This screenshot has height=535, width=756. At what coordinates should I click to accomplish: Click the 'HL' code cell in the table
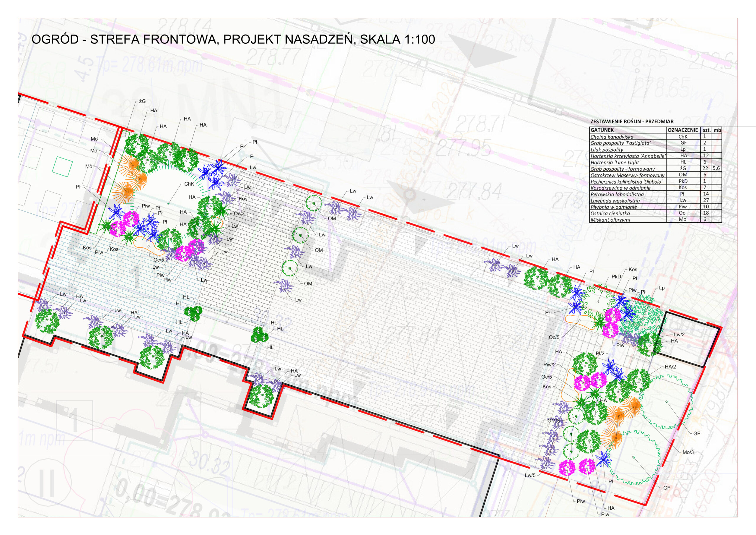point(683,162)
